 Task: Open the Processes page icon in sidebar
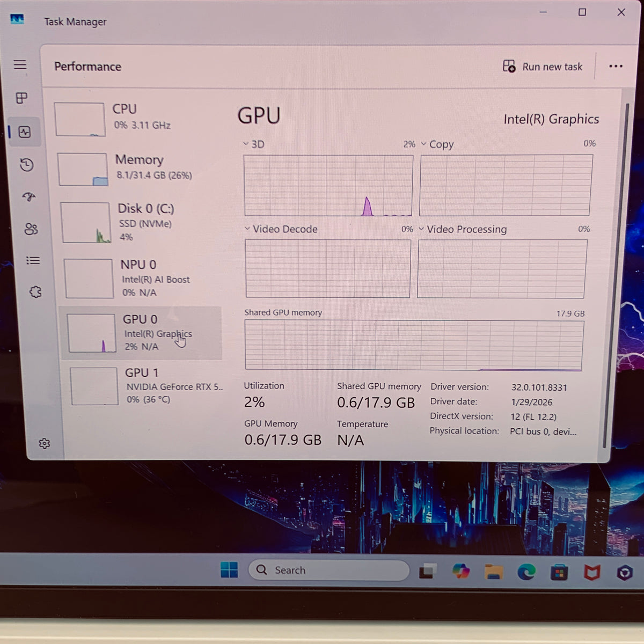(21, 98)
